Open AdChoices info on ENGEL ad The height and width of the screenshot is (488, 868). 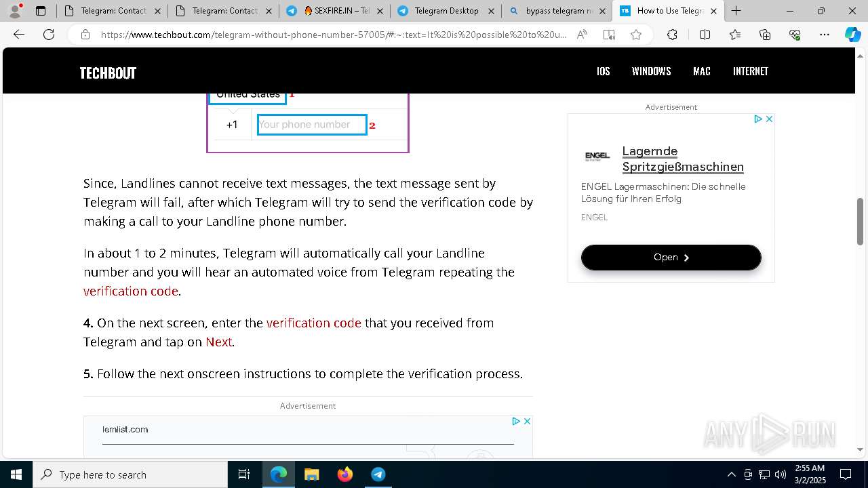coord(758,119)
